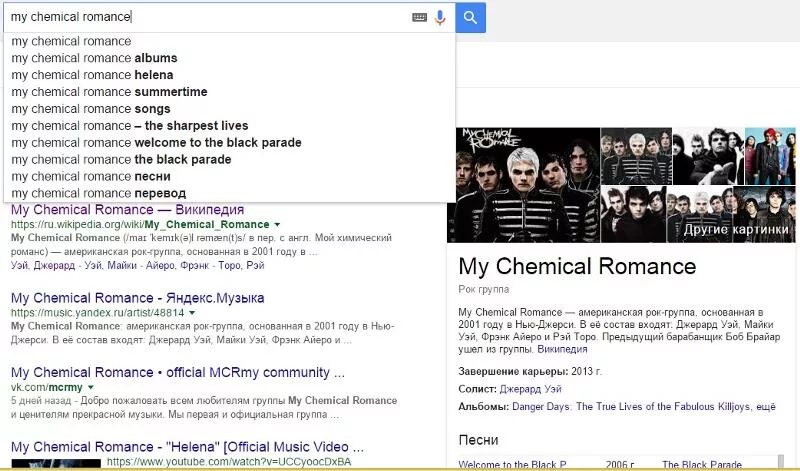The height and width of the screenshot is (471, 800).
Task: Open 'The Black Parade' album in songs list
Action: tap(702, 465)
